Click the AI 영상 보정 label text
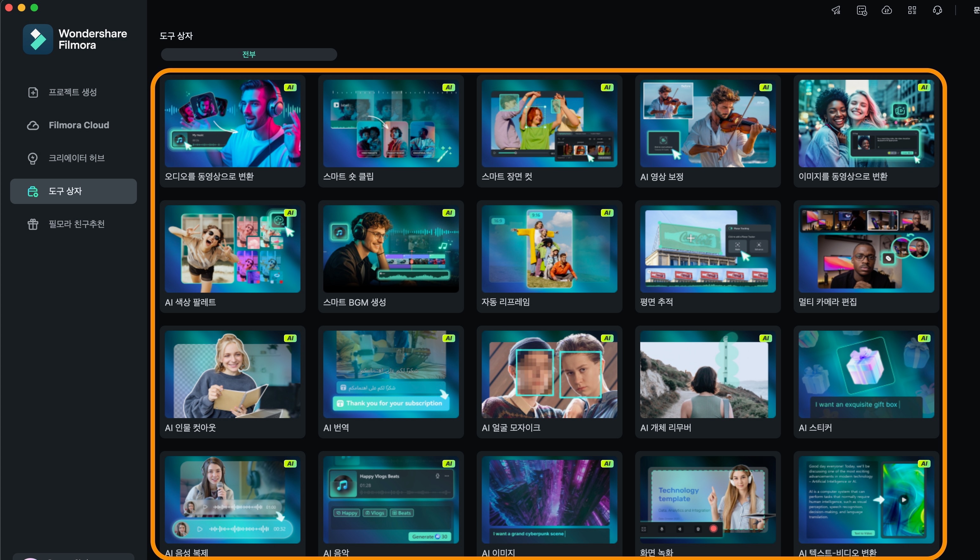Image resolution: width=980 pixels, height=560 pixels. 662,177
